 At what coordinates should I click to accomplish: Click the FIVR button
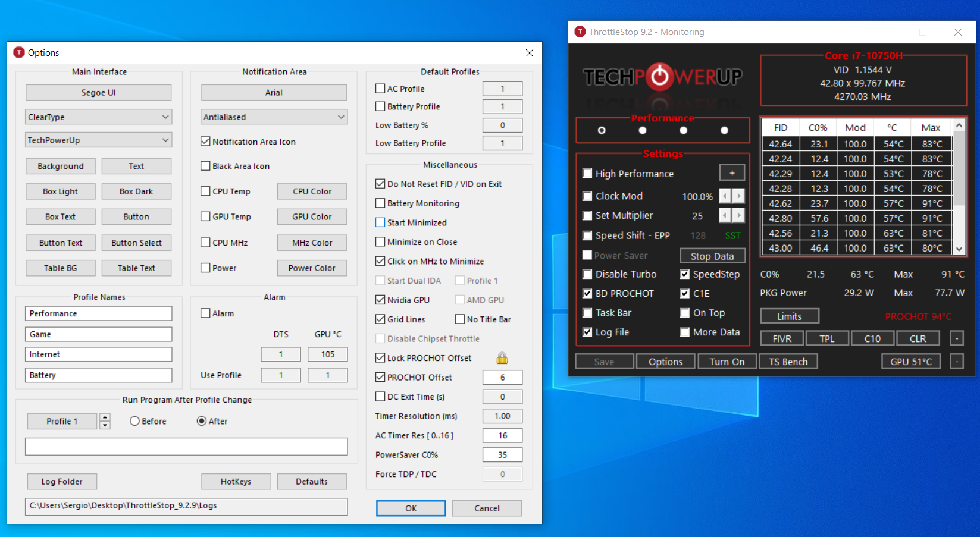(x=782, y=338)
